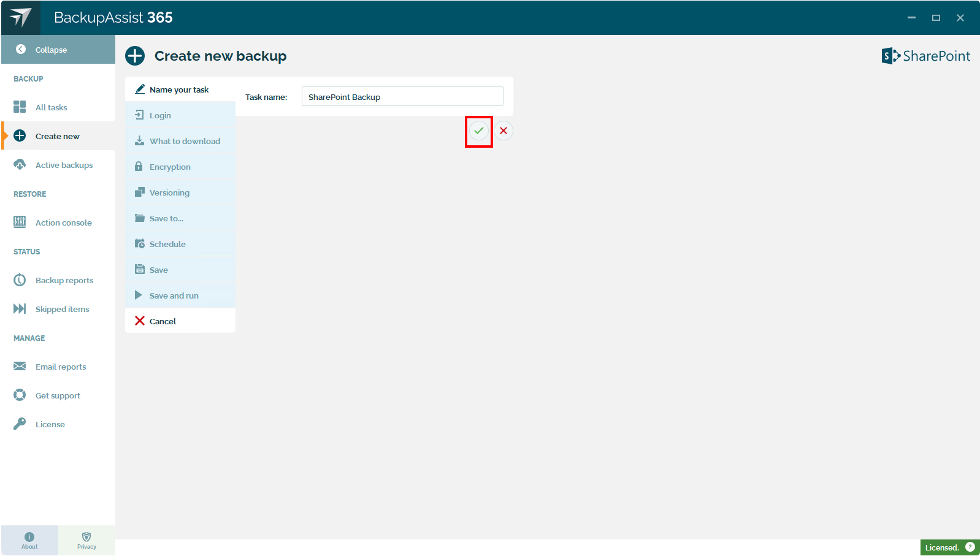Open Get support page
Viewport: 980px width, 556px height.
coord(58,395)
